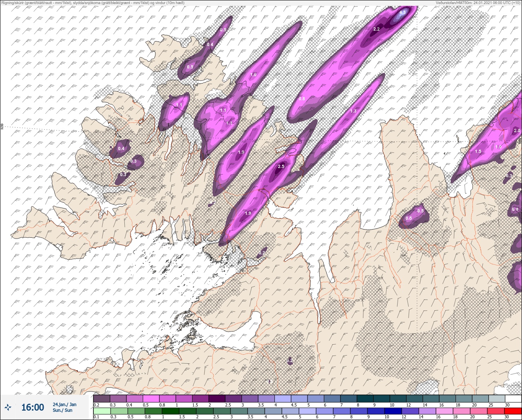Select the upper legend swatch labeled 7
Image resolution: width=522 pixels, height=420 pixels.
(x=349, y=398)
